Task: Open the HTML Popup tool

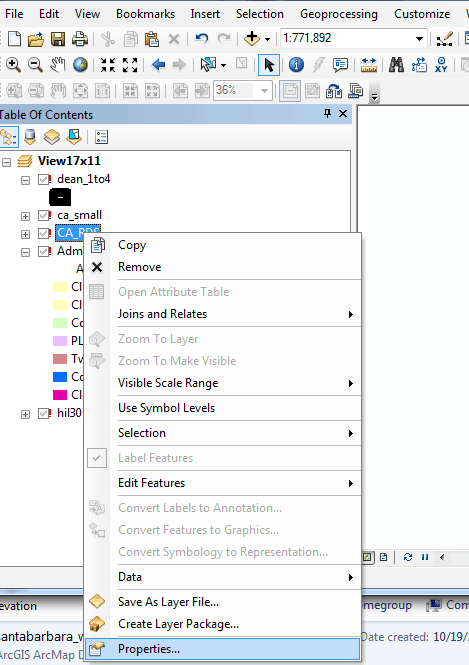Action: (x=341, y=65)
